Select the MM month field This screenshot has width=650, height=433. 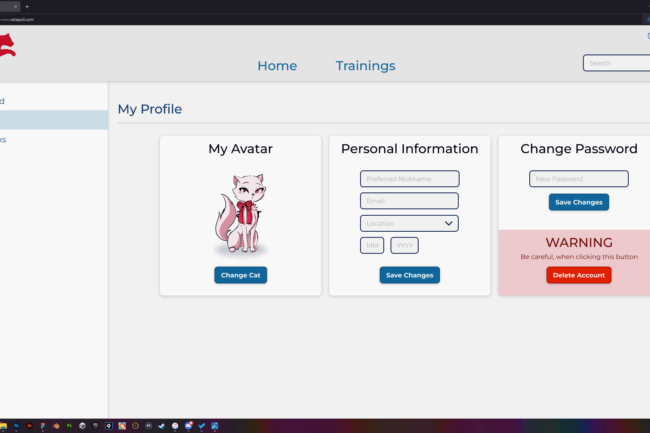pyautogui.click(x=372, y=245)
